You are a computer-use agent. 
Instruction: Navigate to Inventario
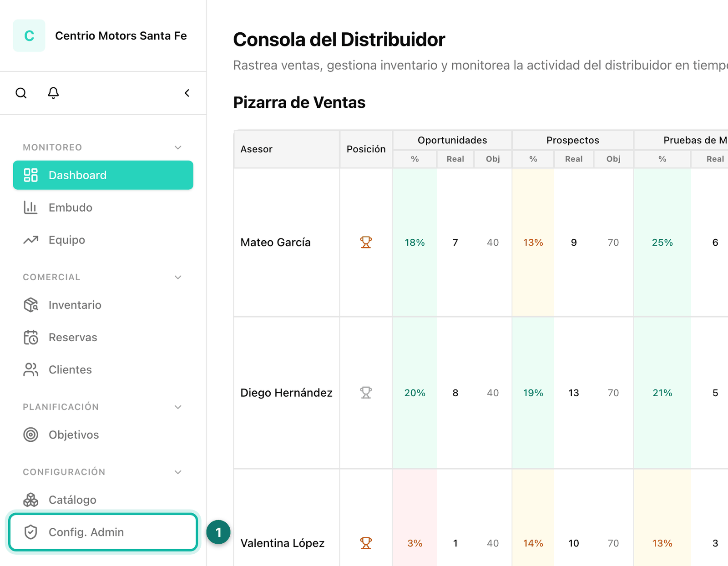click(x=103, y=305)
